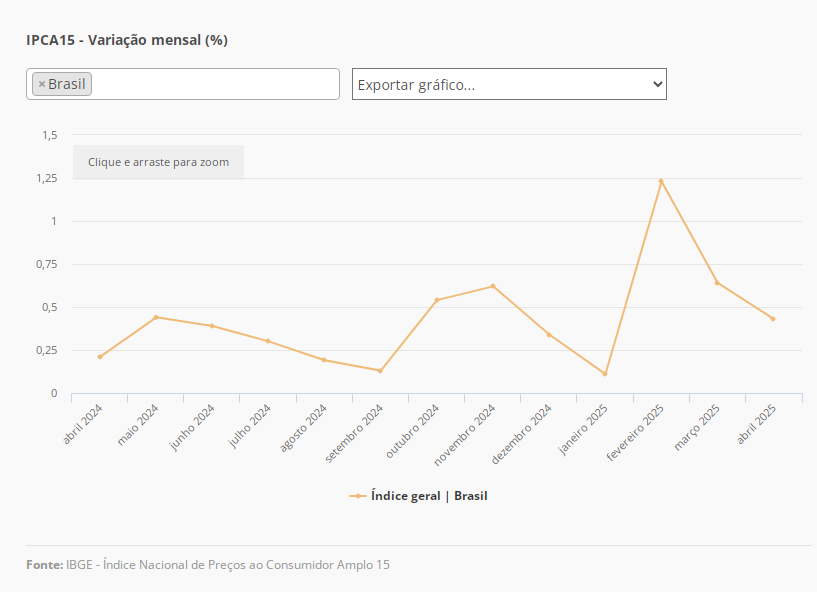Click the fevereiro 2025 peak data point
This screenshot has height=592, width=817.
click(x=661, y=181)
